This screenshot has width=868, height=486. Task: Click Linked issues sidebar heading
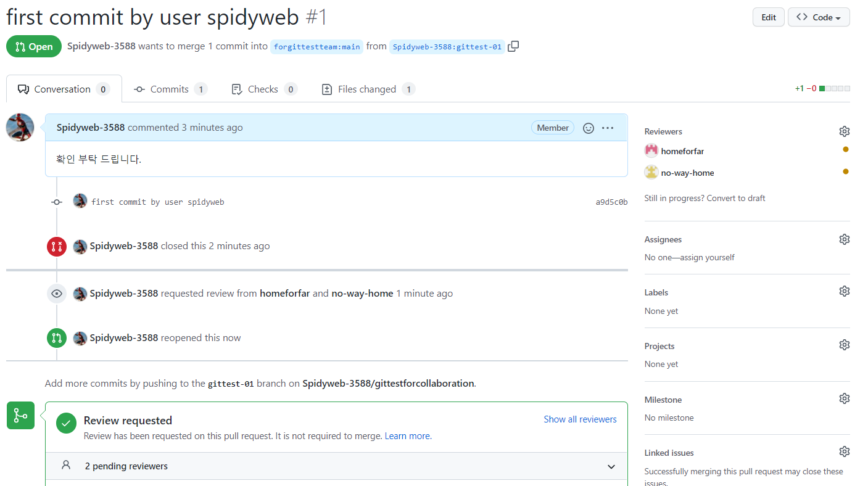pos(669,453)
